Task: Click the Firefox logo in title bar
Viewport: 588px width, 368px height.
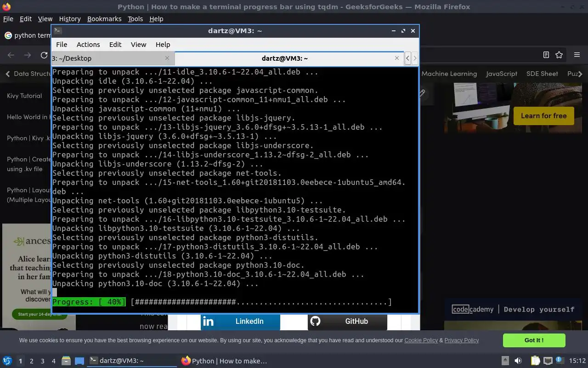Action: (x=6, y=6)
